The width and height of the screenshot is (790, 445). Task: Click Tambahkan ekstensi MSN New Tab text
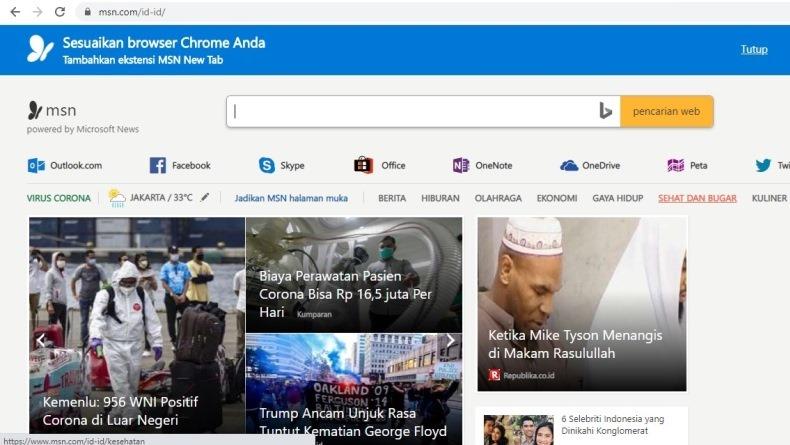tap(143, 60)
